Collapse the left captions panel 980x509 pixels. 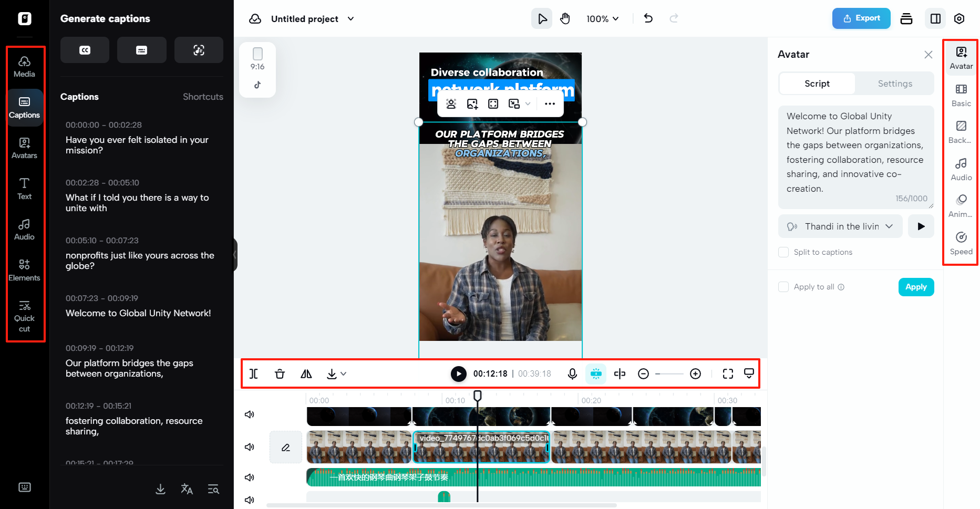point(235,255)
